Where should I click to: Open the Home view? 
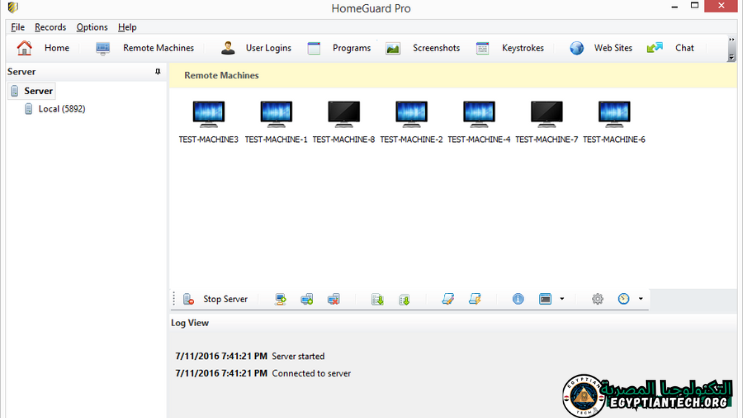(43, 48)
